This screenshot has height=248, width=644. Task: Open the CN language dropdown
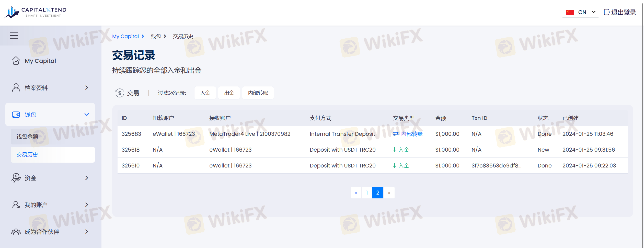[580, 12]
